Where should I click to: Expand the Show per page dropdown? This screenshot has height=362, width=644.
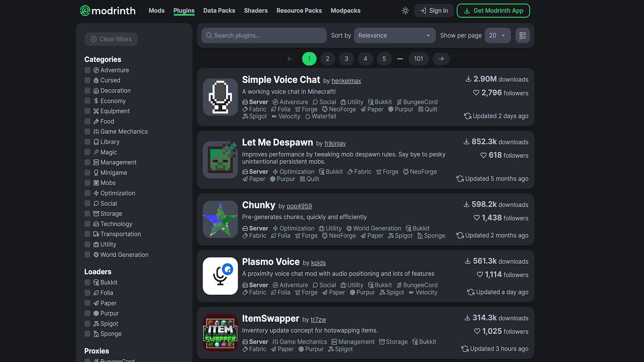coord(497,35)
